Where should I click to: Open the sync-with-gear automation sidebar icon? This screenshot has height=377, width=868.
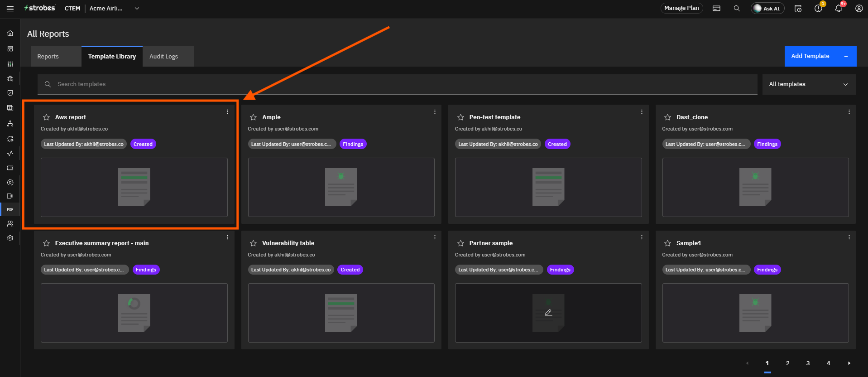click(x=10, y=139)
